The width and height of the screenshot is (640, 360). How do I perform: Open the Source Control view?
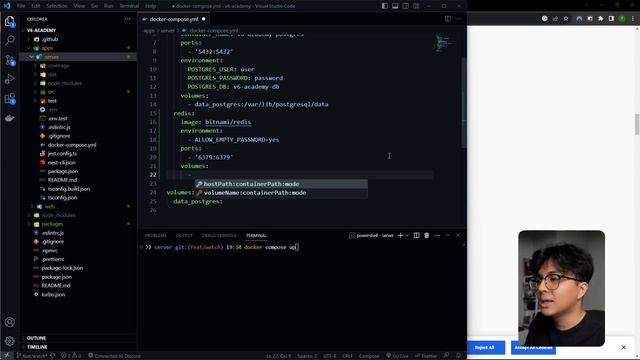[x=10, y=60]
